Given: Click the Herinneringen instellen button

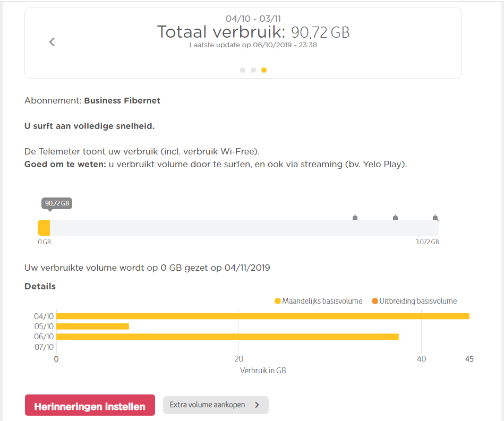Looking at the screenshot, I should tap(90, 407).
